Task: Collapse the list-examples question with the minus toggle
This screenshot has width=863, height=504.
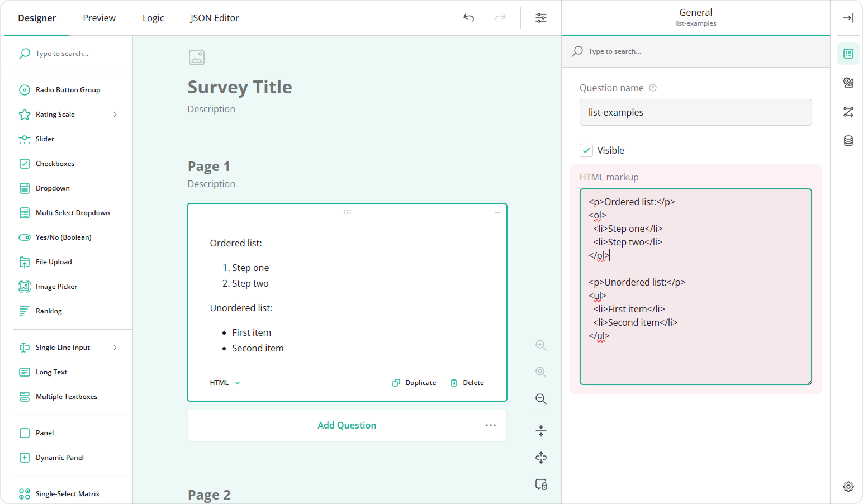Action: (497, 212)
